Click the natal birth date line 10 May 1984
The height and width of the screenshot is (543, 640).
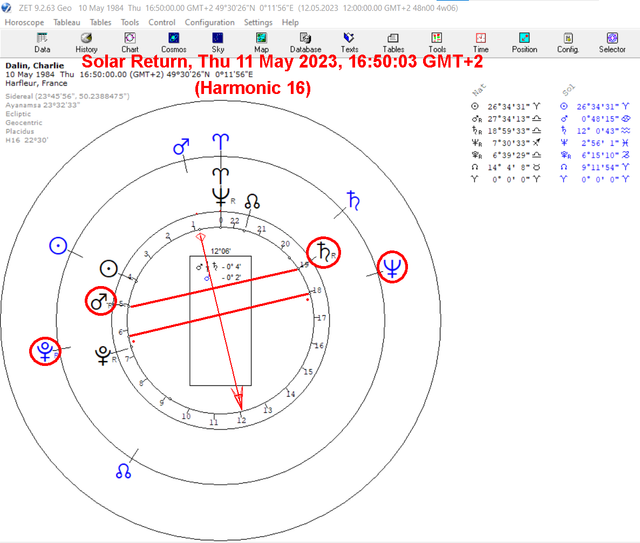(x=129, y=74)
